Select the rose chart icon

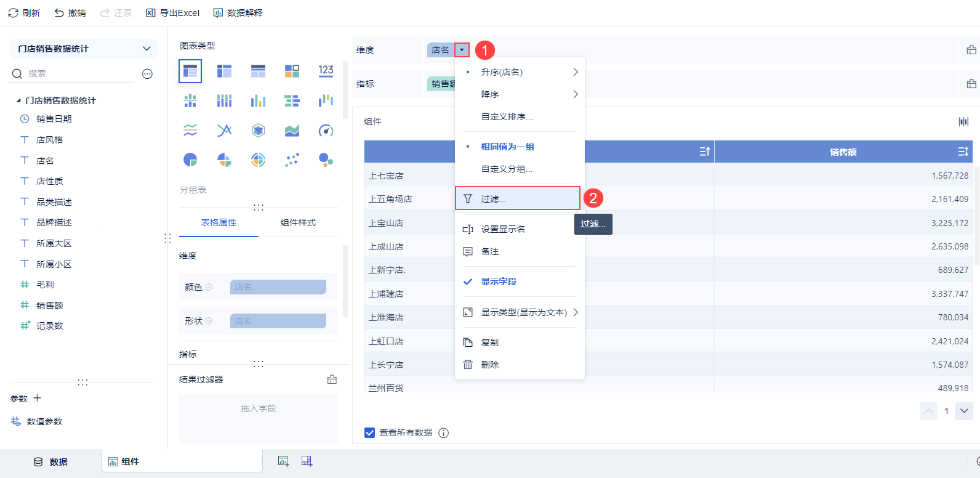click(x=224, y=160)
